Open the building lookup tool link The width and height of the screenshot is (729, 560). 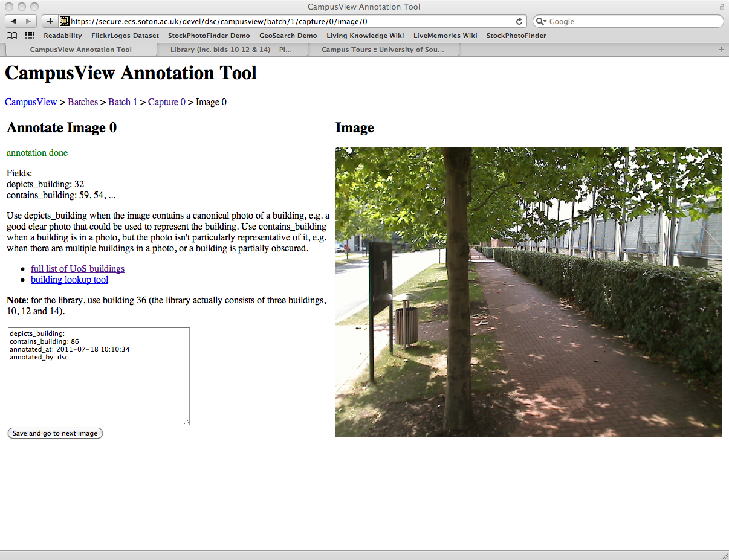pyautogui.click(x=70, y=280)
